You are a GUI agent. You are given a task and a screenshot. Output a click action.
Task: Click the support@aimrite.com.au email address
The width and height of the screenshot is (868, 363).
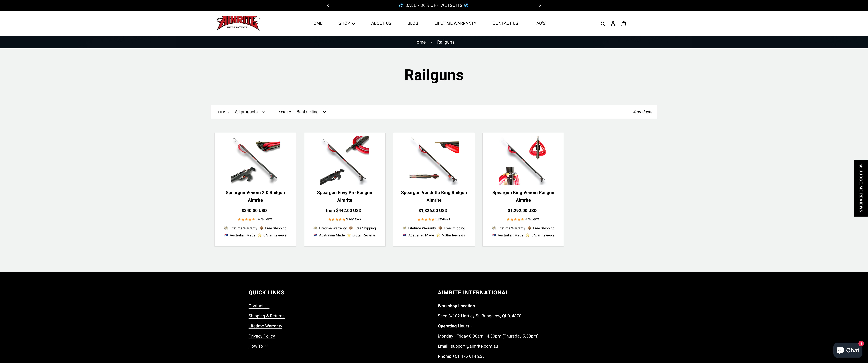click(474, 346)
